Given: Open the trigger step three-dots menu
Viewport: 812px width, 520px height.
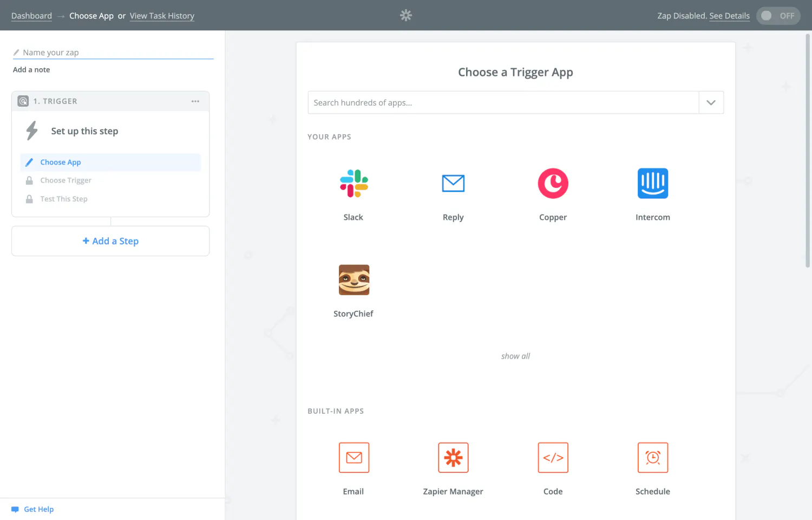Looking at the screenshot, I should (x=195, y=101).
